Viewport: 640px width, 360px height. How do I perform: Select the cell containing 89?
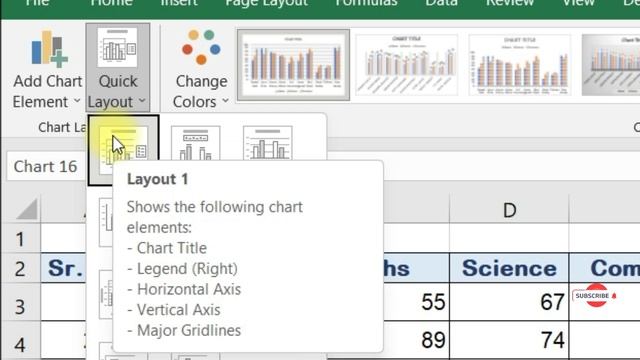416,340
